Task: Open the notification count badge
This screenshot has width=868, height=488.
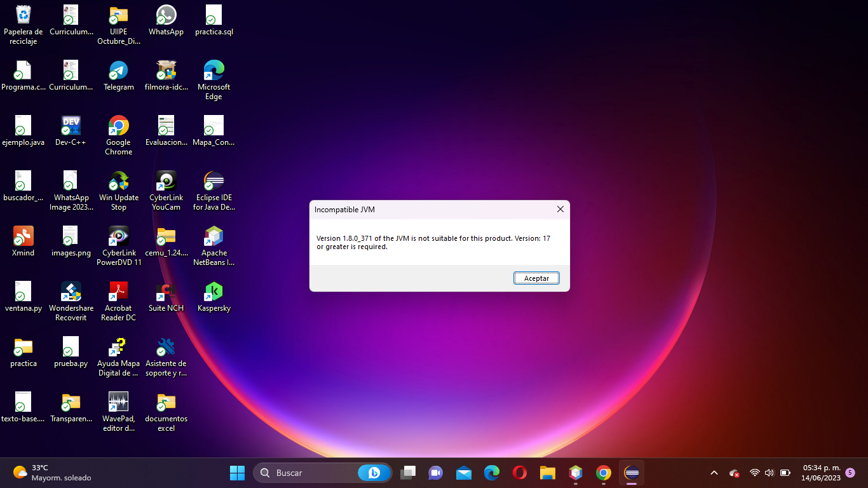Action: pyautogui.click(x=850, y=473)
